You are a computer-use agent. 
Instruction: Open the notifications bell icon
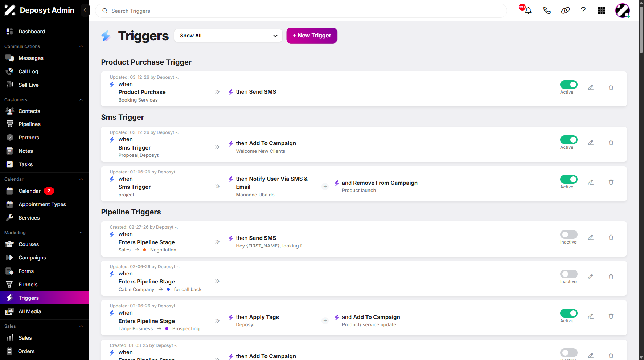tap(528, 11)
